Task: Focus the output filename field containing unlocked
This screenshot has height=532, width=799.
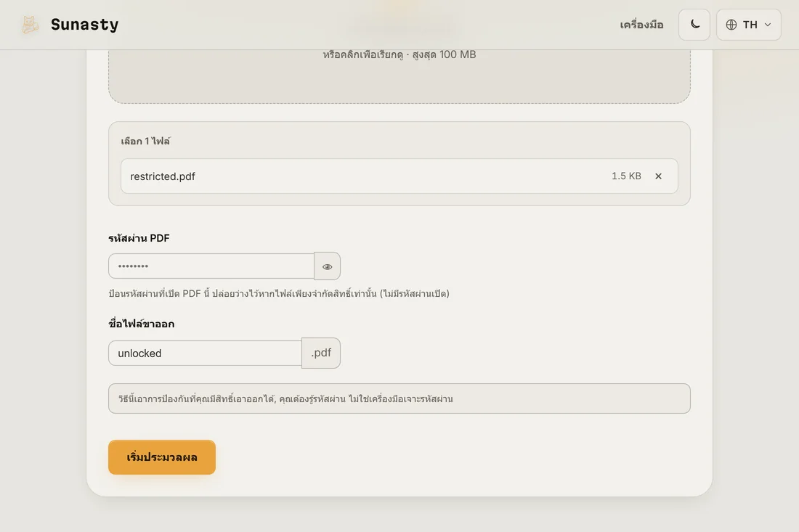Action: (x=206, y=353)
